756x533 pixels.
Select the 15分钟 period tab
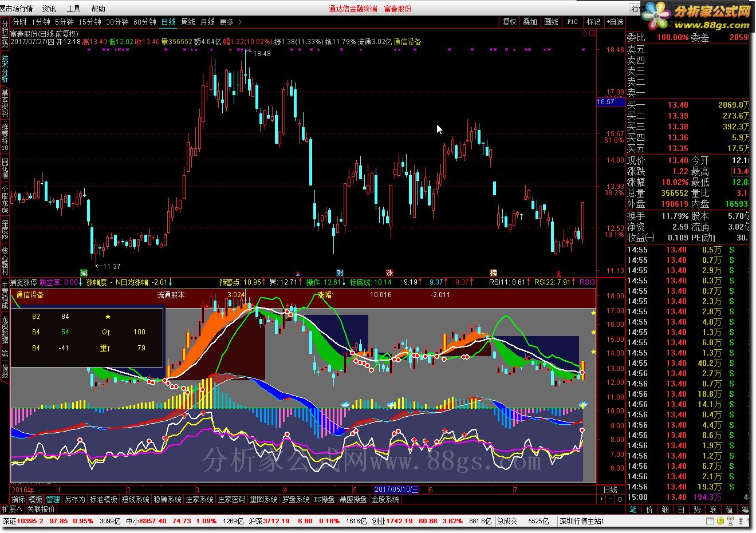(90, 22)
